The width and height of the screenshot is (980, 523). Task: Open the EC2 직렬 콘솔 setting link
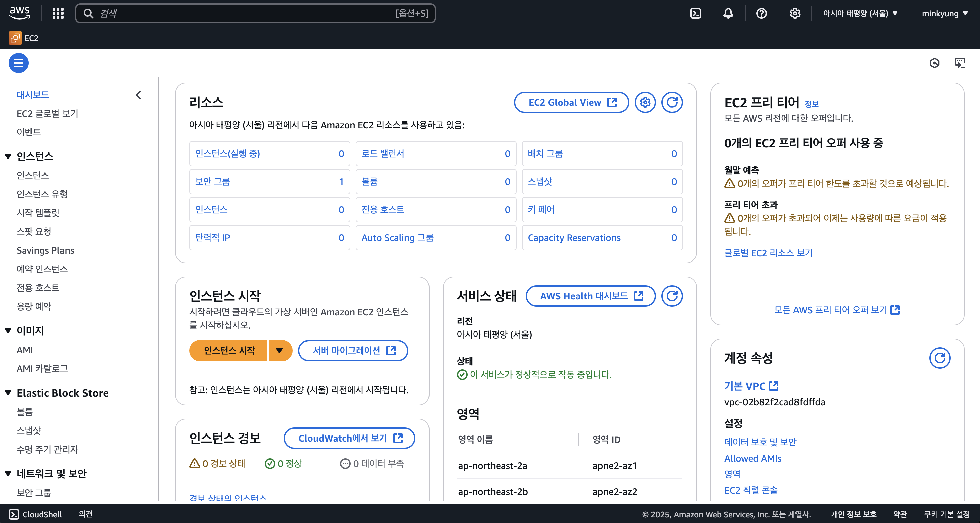tap(751, 490)
